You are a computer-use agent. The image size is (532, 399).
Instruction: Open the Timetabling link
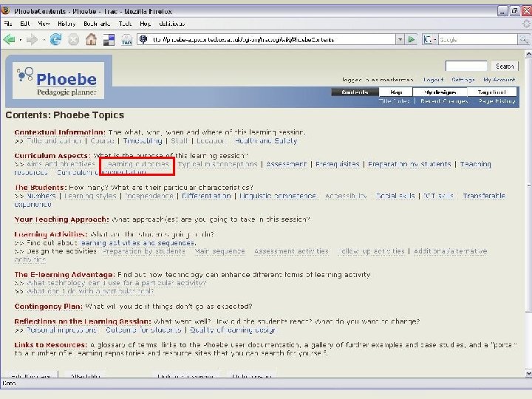pyautogui.click(x=143, y=141)
